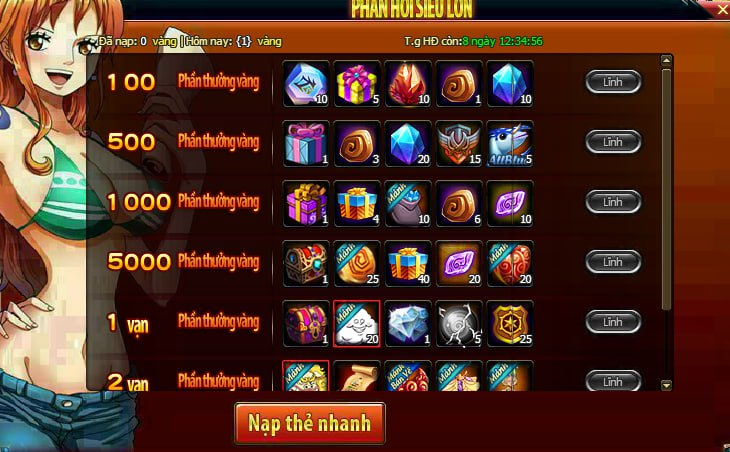Select the parchment scroll in 2 vạn row
730x452 pixels.
(x=357, y=376)
